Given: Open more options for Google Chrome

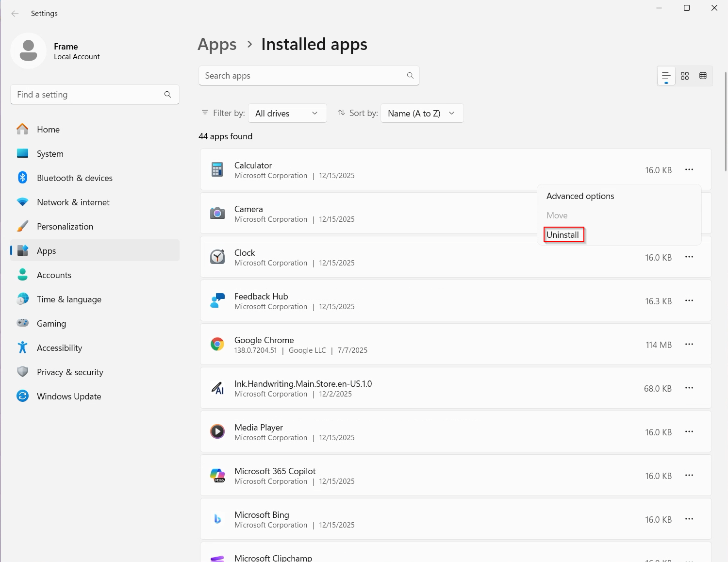Looking at the screenshot, I should [x=689, y=345].
